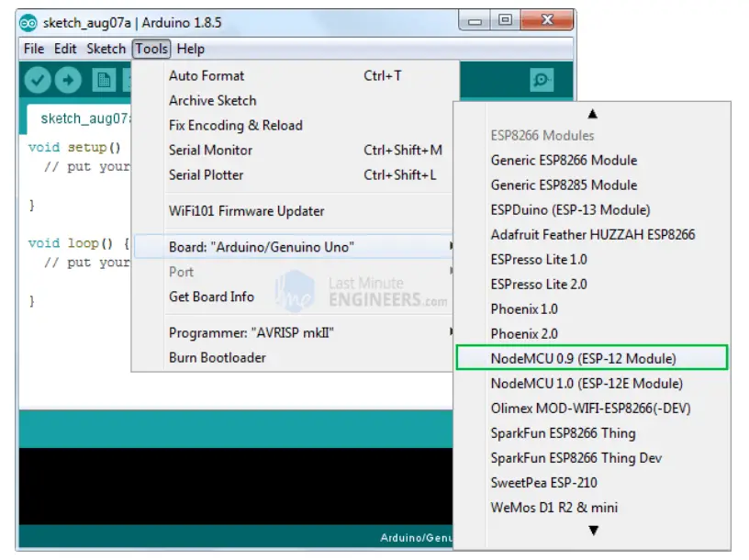
Task: Click the Arduino logo in title bar
Action: (x=28, y=23)
